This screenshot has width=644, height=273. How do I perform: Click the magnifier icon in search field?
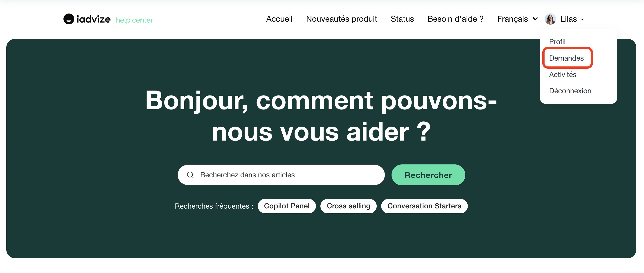click(x=190, y=175)
